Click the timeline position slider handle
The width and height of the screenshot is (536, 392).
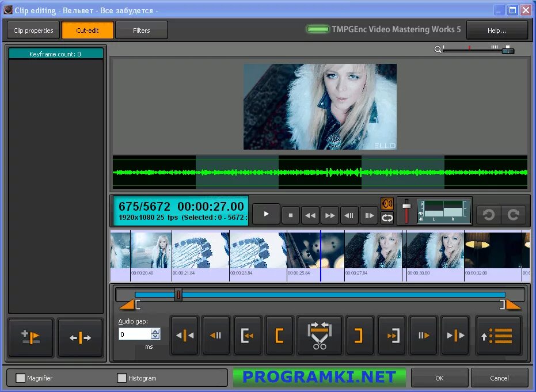tap(178, 295)
